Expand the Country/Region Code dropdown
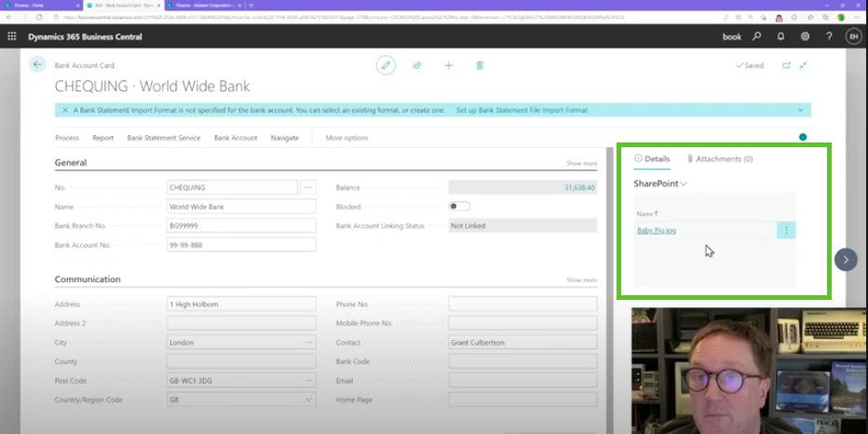 point(308,400)
